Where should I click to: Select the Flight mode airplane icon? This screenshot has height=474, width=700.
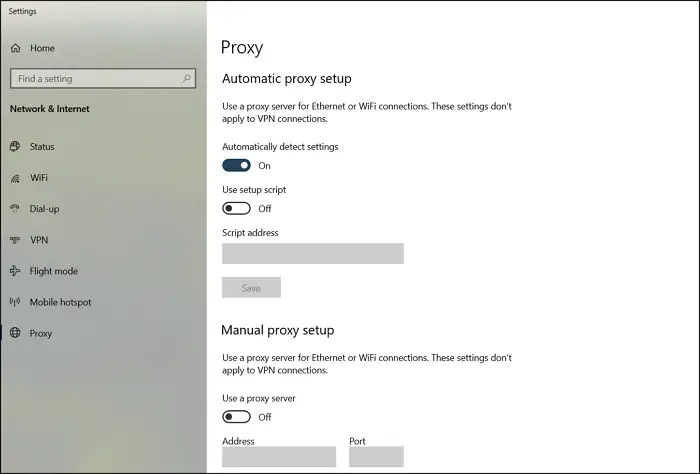tap(15, 271)
